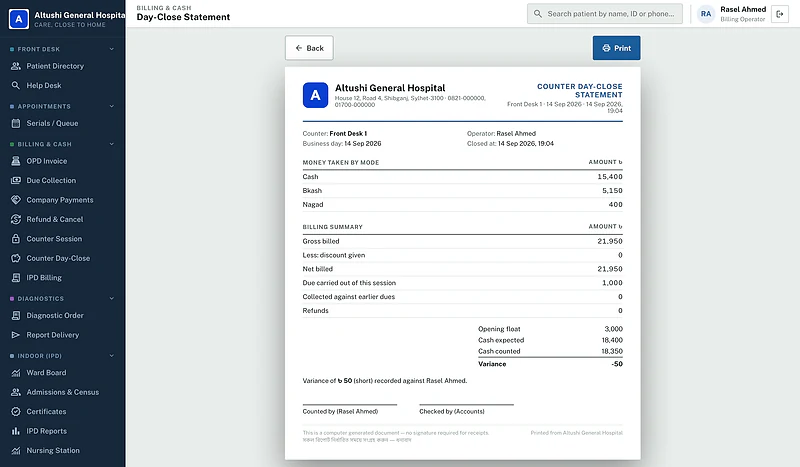800x467 pixels.
Task: Click the Ward Board icon
Action: point(16,373)
